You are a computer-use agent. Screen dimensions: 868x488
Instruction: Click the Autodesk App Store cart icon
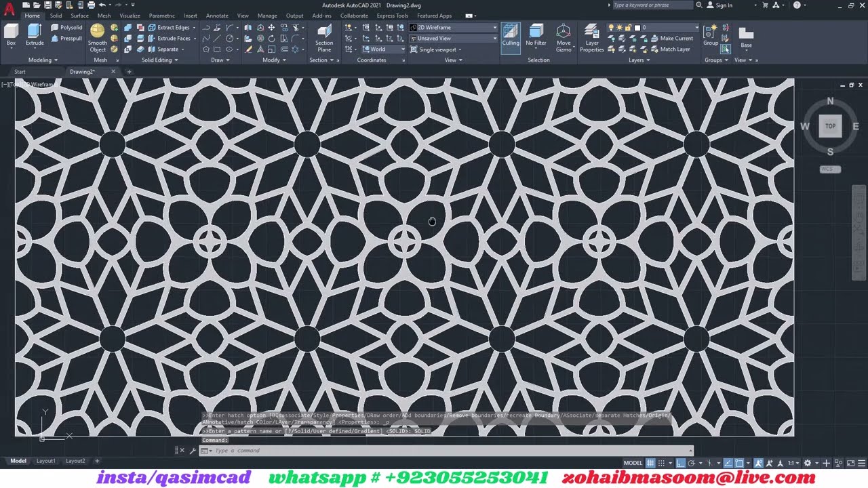click(x=766, y=5)
